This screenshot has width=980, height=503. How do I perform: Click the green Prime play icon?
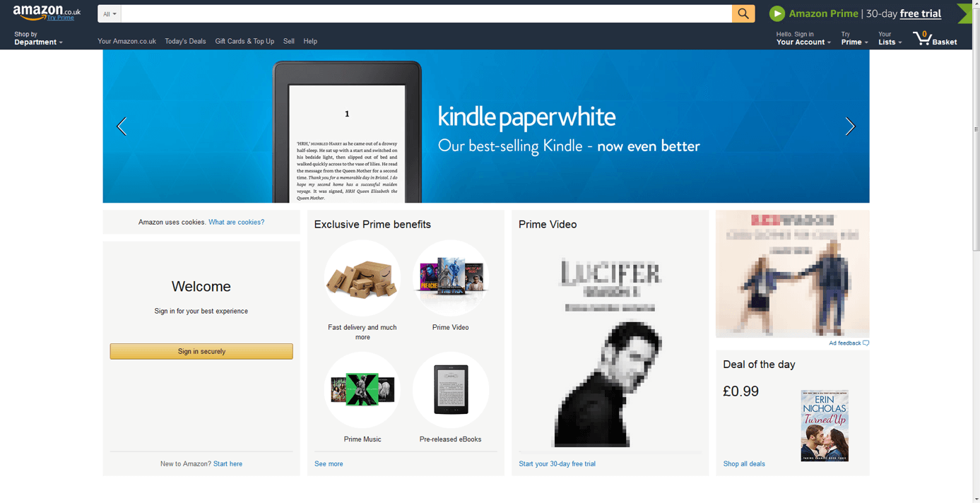pos(777,13)
